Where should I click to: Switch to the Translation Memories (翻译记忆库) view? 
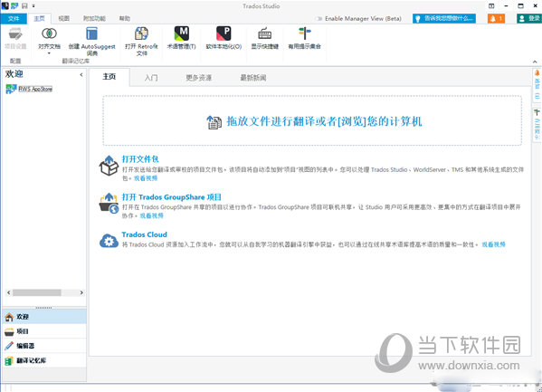pos(44,360)
